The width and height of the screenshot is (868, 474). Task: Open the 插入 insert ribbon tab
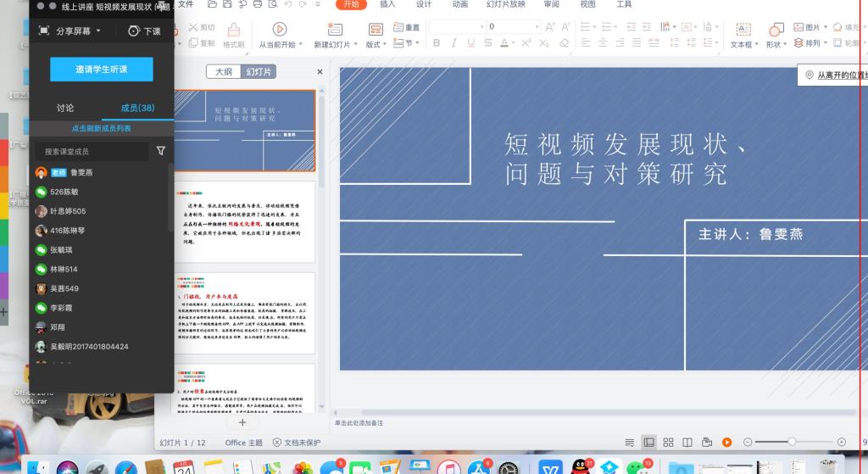coord(387,4)
